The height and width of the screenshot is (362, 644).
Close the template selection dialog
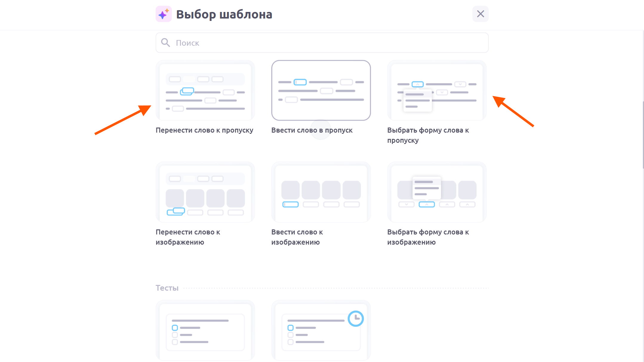480,14
